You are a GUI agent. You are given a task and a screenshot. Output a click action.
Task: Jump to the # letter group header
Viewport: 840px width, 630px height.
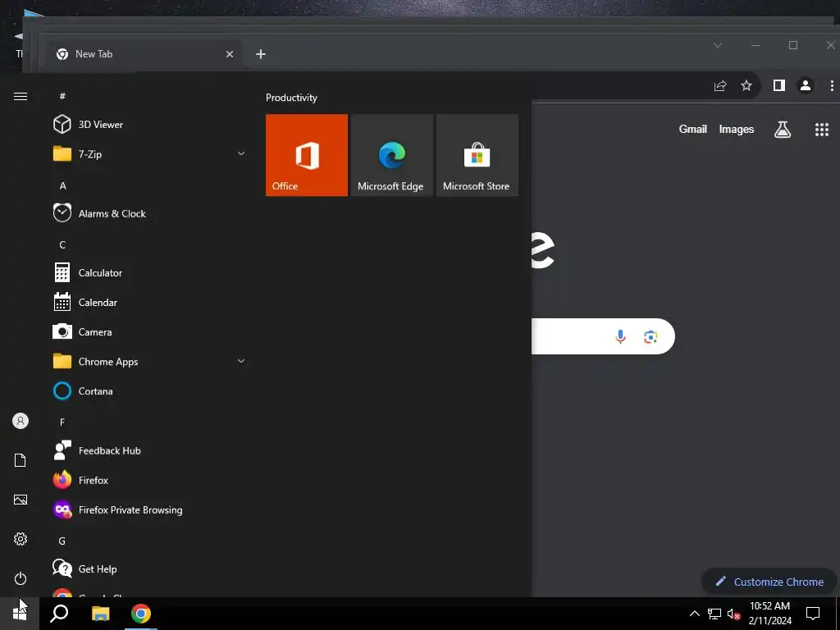[62, 96]
